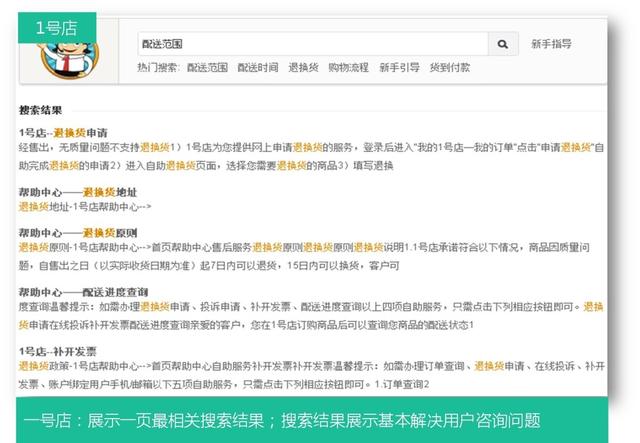
Task: Select hot search term 配送时间
Action: pyautogui.click(x=258, y=67)
